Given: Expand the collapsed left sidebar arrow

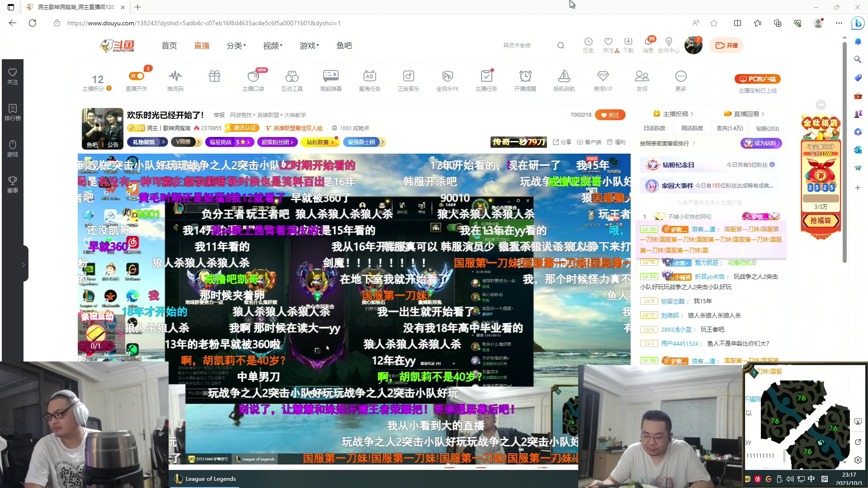Looking at the screenshot, I should pyautogui.click(x=24, y=265).
